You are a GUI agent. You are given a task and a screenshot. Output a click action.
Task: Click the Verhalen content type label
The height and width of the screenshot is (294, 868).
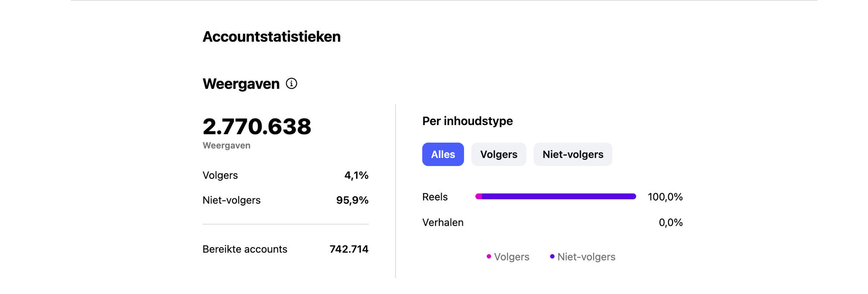click(443, 222)
